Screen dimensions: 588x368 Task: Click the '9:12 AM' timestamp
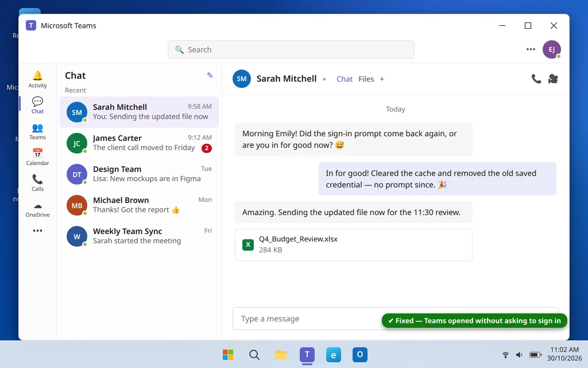pos(200,137)
